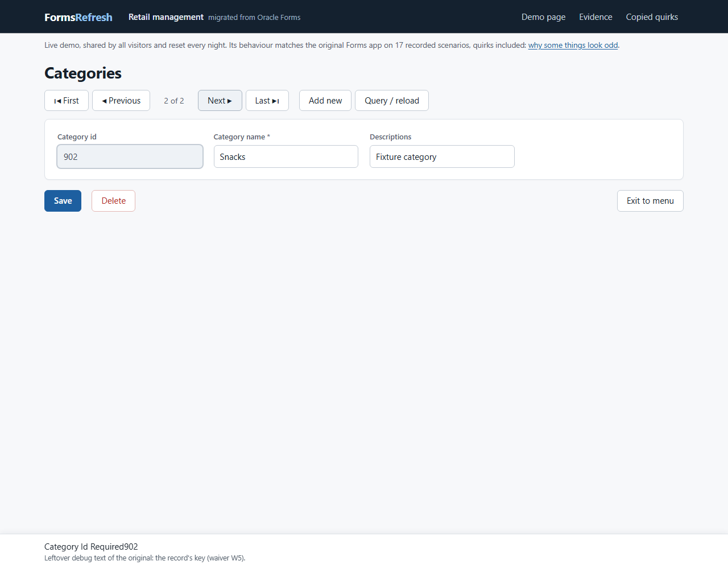Screen dimensions: 728x569
Task: Go to the Previous record
Action: [x=121, y=101]
